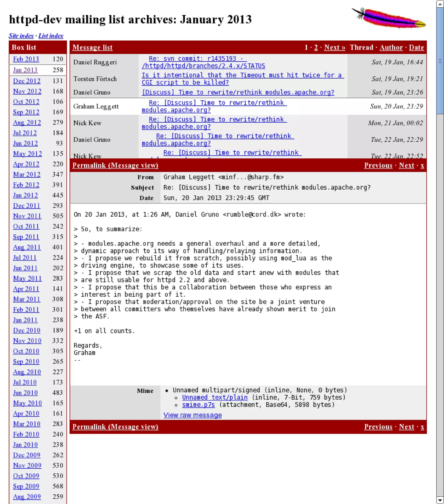Open the List index link
444x504 pixels.
coord(51,36)
